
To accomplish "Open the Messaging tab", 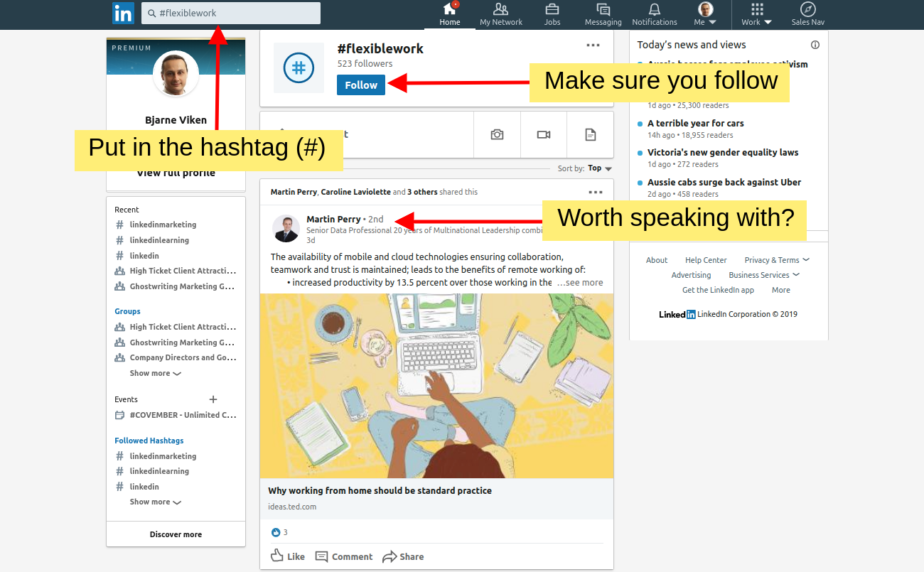I will click(603, 15).
